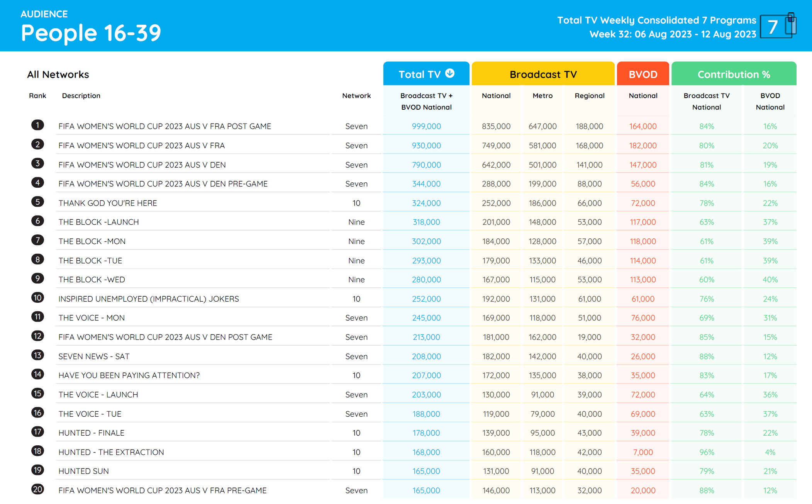Click the rank 10 circle badge
Viewport: 812px width, 504px height.
click(37, 298)
